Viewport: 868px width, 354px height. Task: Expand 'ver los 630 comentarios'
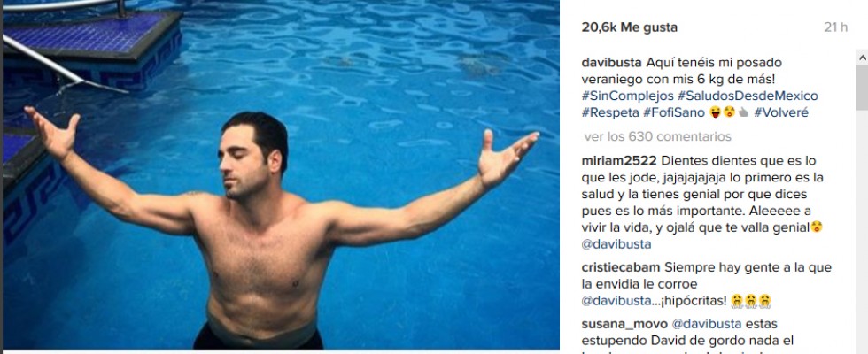657,136
